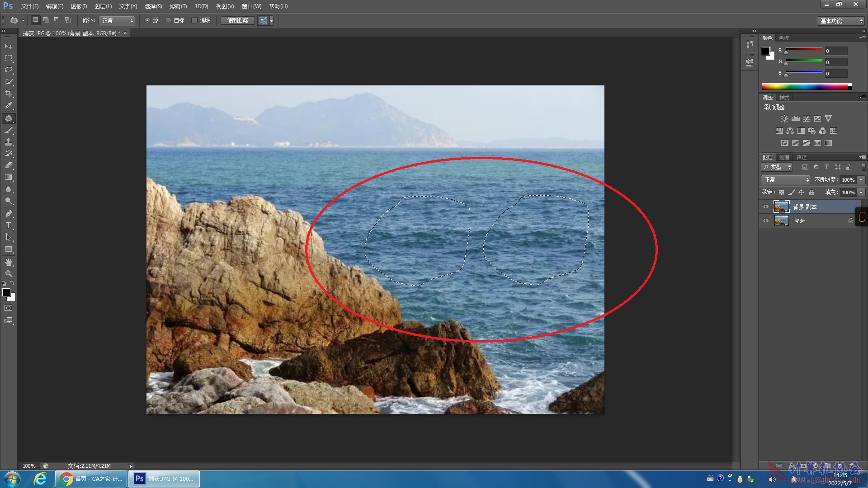Open the layer blend mode dropdown
This screenshot has width=868, height=488.
[786, 180]
